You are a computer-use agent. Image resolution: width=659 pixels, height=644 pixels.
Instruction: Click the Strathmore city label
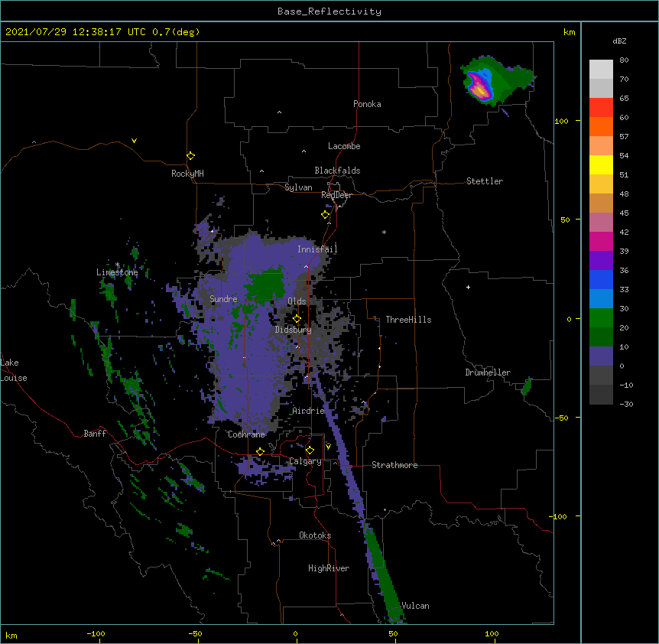click(394, 465)
